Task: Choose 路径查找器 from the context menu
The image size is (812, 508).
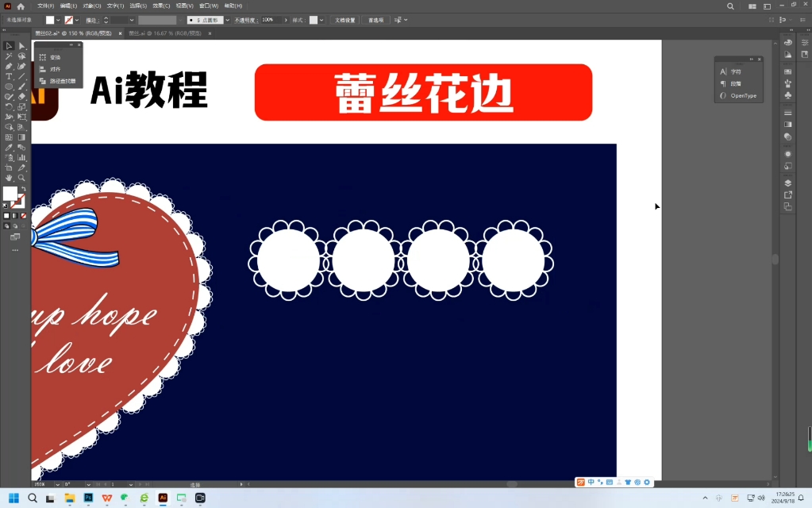Action: pyautogui.click(x=61, y=80)
